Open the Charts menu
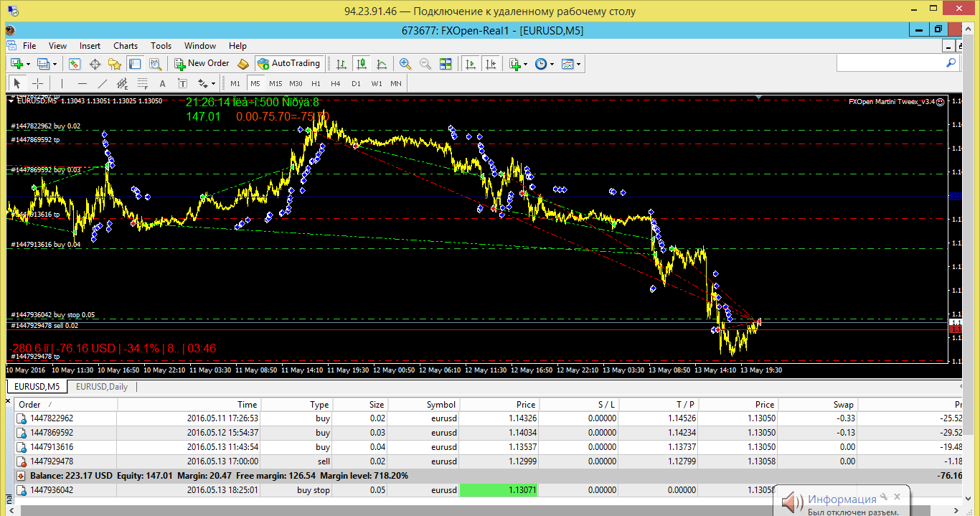Screen dimensions: 980x516 point(126,45)
